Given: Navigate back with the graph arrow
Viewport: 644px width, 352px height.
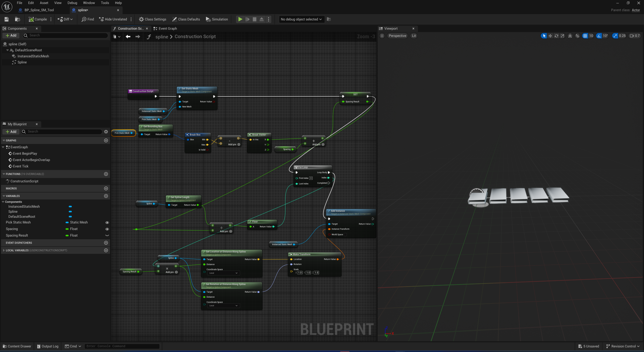Looking at the screenshot, I should pos(128,37).
